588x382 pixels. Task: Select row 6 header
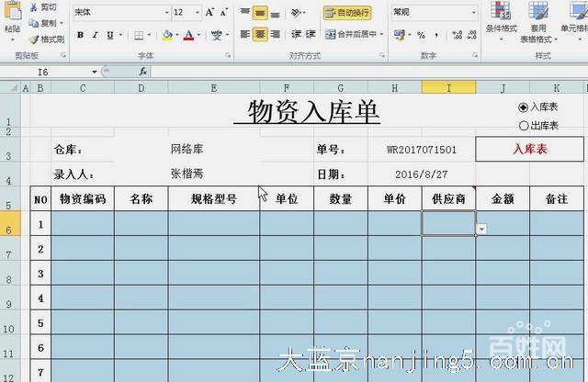10,224
